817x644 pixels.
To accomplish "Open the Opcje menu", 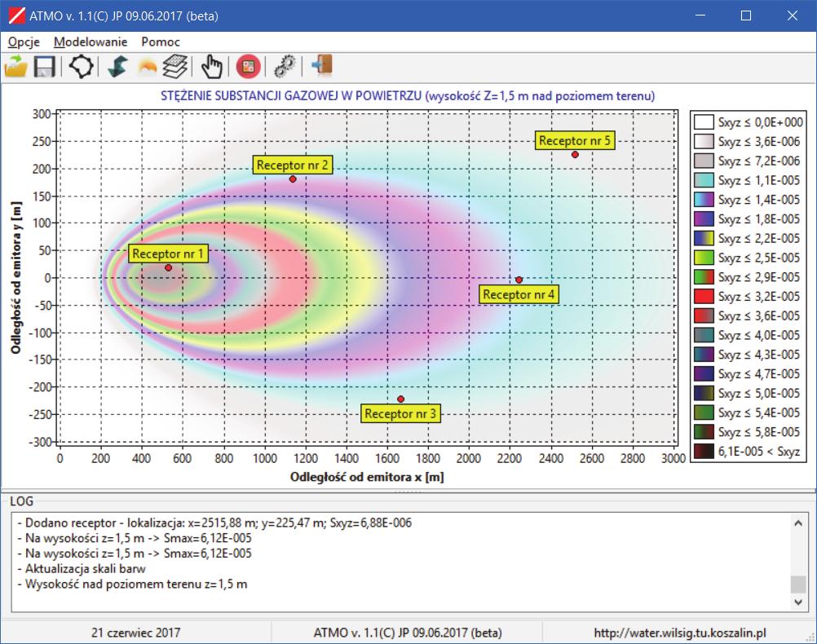I will [x=24, y=42].
